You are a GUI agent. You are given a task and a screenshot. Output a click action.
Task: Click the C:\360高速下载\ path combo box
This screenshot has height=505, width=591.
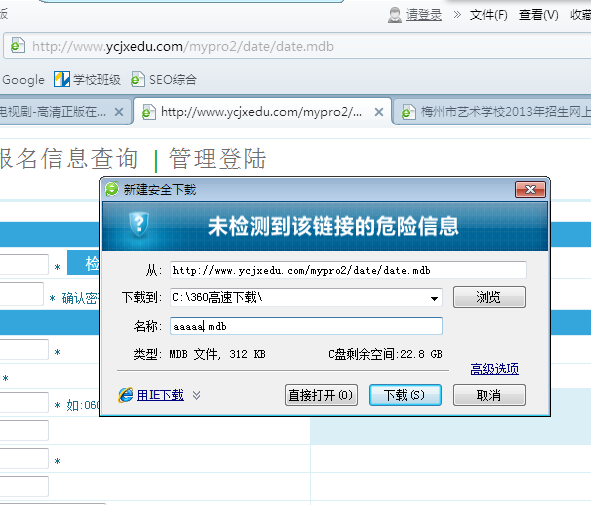(x=306, y=298)
